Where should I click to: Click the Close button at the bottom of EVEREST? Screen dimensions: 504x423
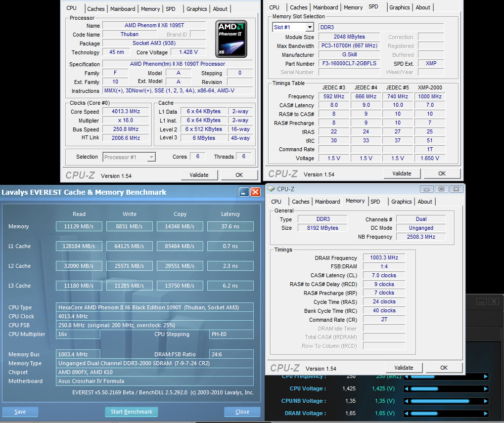click(242, 412)
